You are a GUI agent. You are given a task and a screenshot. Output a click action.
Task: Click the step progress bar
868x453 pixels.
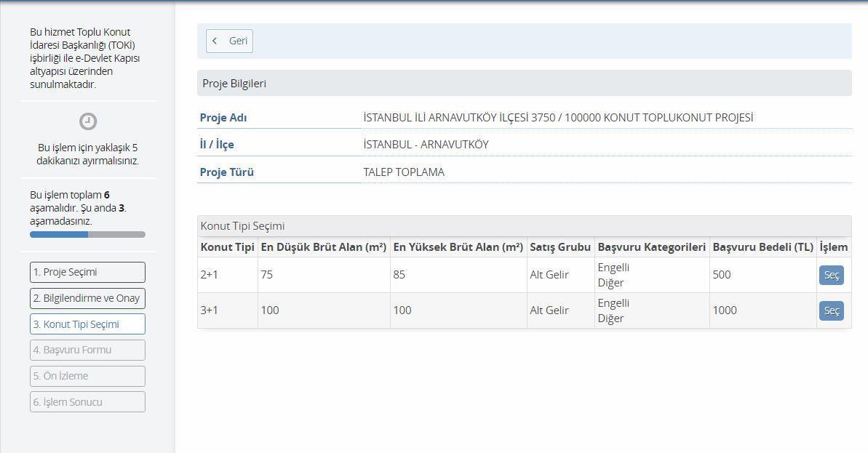coord(87,234)
